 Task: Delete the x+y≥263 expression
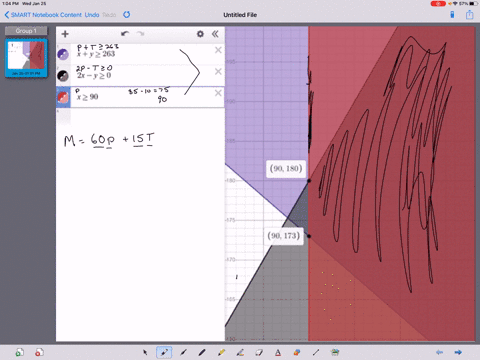click(x=218, y=50)
